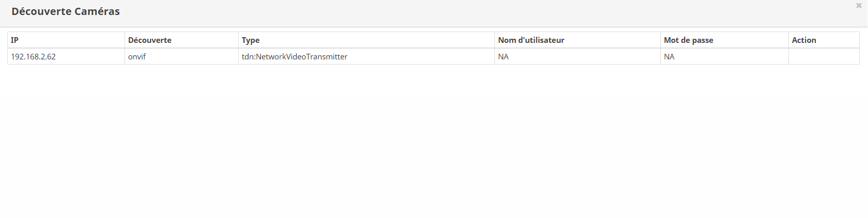The height and width of the screenshot is (218, 868).
Task: Click the empty gray dialog header bar
Action: click(x=465, y=13)
